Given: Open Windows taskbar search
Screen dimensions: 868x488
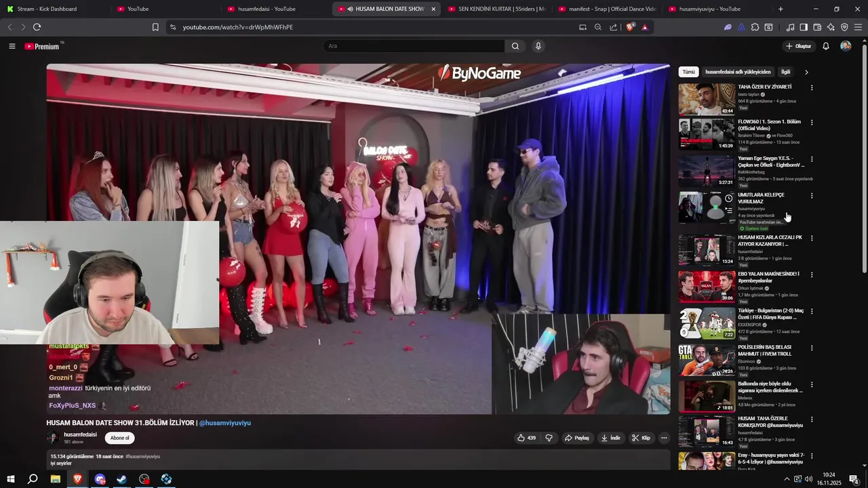Looking at the screenshot, I should point(33,479).
